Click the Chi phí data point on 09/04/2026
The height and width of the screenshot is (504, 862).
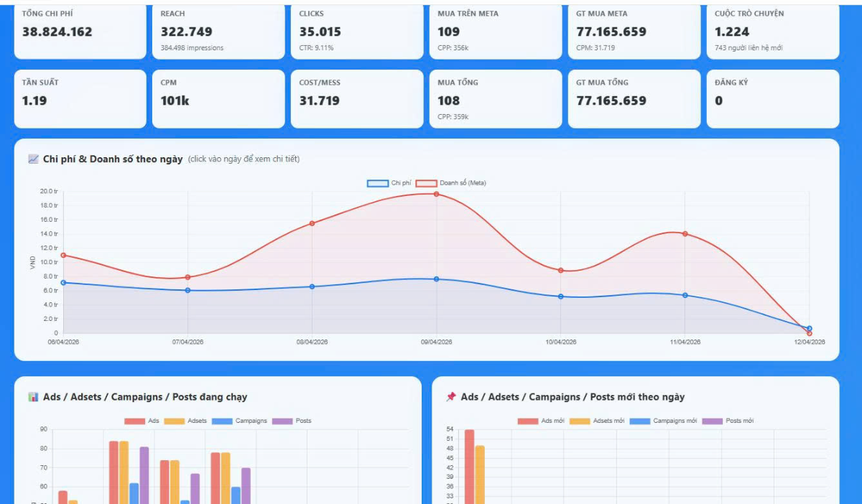tap(436, 279)
